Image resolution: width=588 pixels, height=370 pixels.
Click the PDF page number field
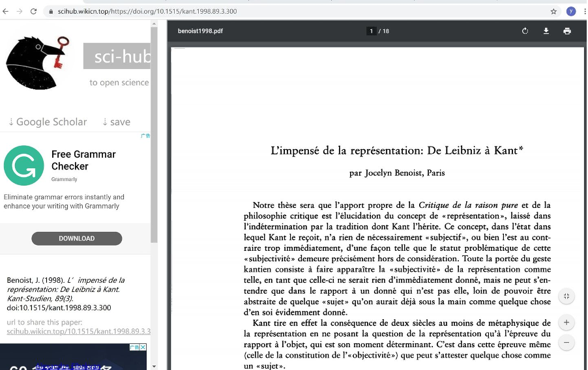(x=371, y=31)
